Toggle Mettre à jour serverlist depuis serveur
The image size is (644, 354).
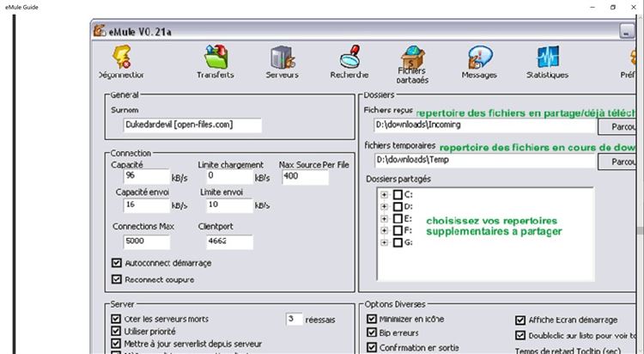pos(116,344)
